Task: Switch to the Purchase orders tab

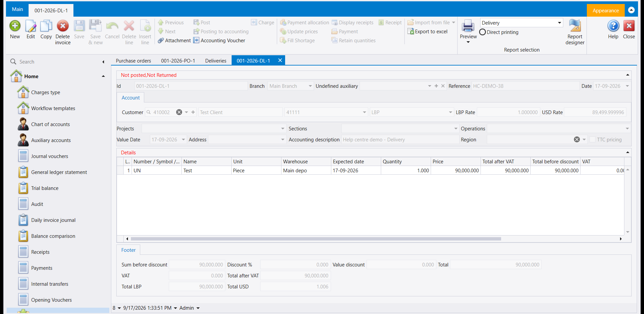Action: click(x=133, y=61)
